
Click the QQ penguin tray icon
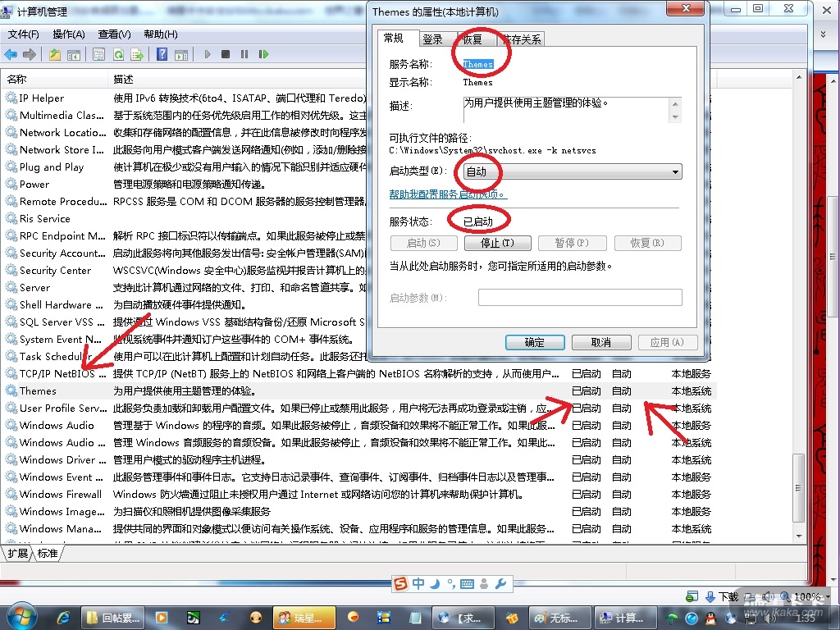[711, 619]
